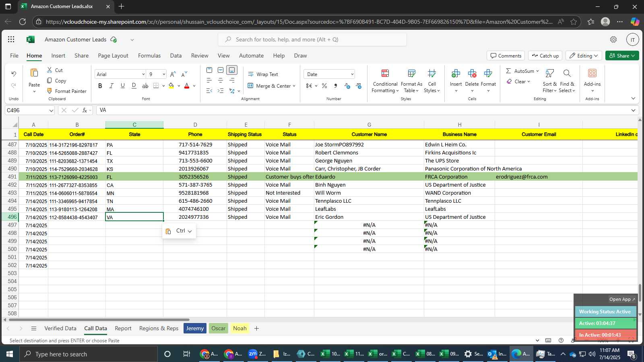Click the Paste clipboard icon
This screenshot has height=362, width=644.
point(34,73)
